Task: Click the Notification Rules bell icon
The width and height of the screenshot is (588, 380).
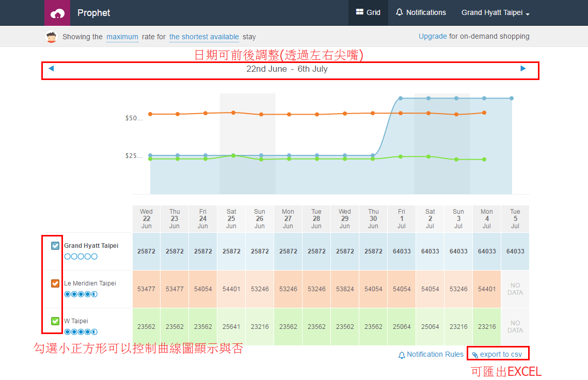Action: [x=402, y=355]
